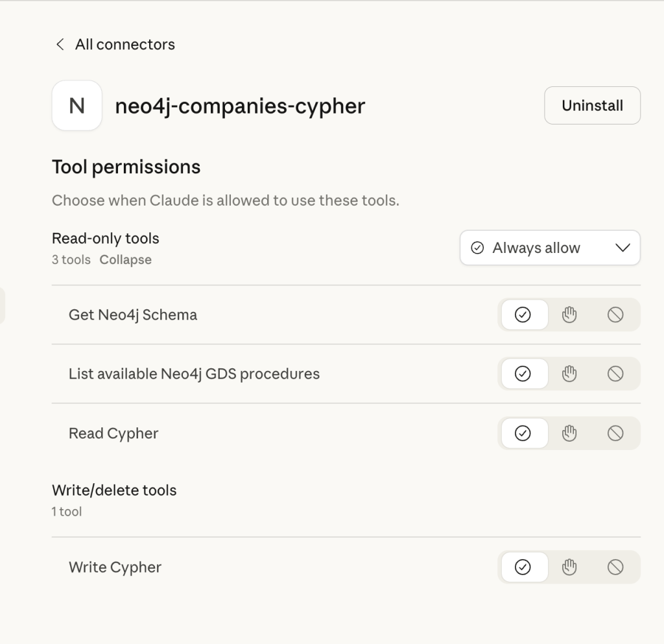Block the Get Neo4j Schema tool

(x=615, y=315)
